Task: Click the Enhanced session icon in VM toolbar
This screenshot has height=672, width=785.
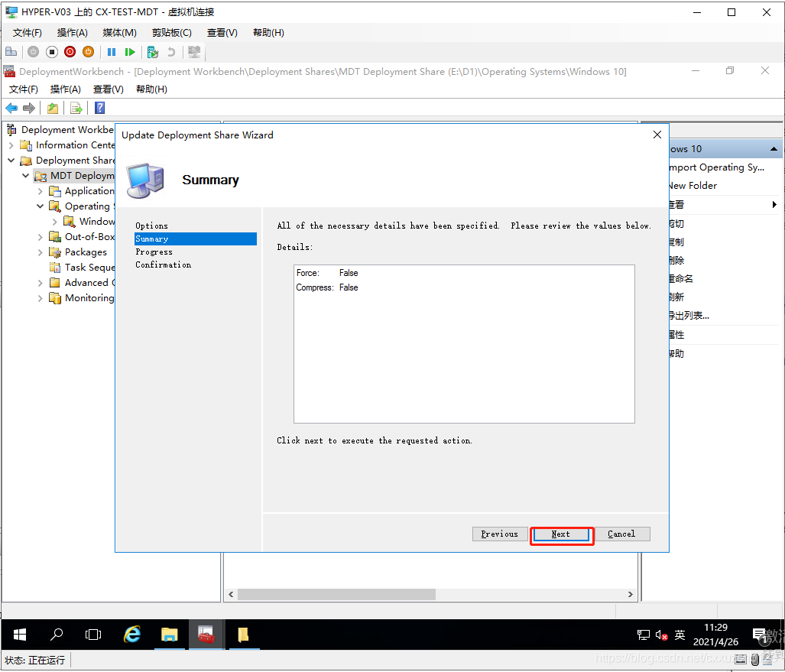Action: [193, 51]
